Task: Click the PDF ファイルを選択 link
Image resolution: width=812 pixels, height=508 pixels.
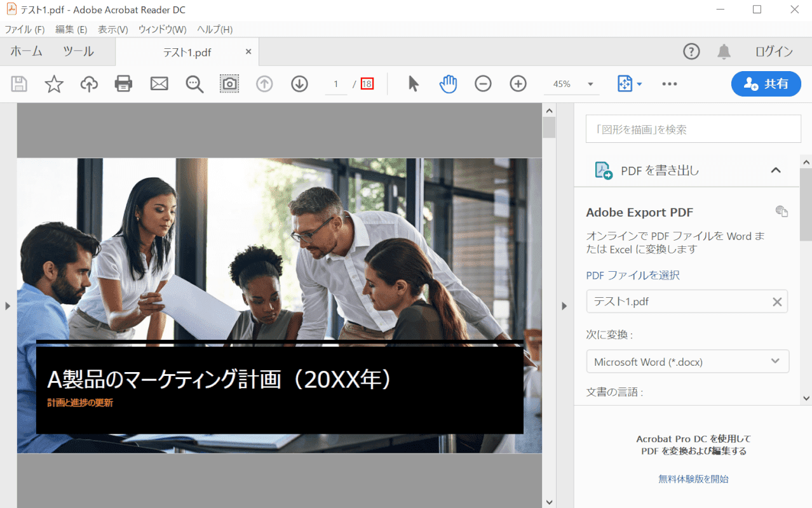Action: point(633,275)
